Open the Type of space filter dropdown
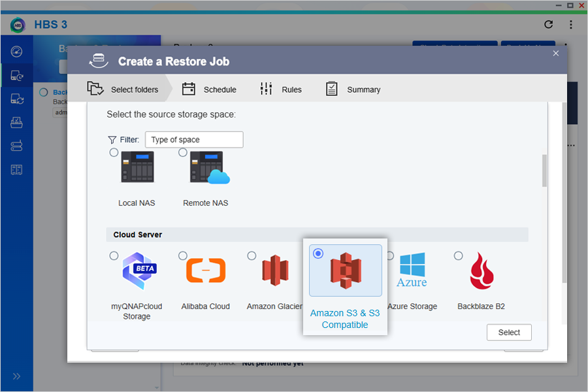 coord(194,140)
